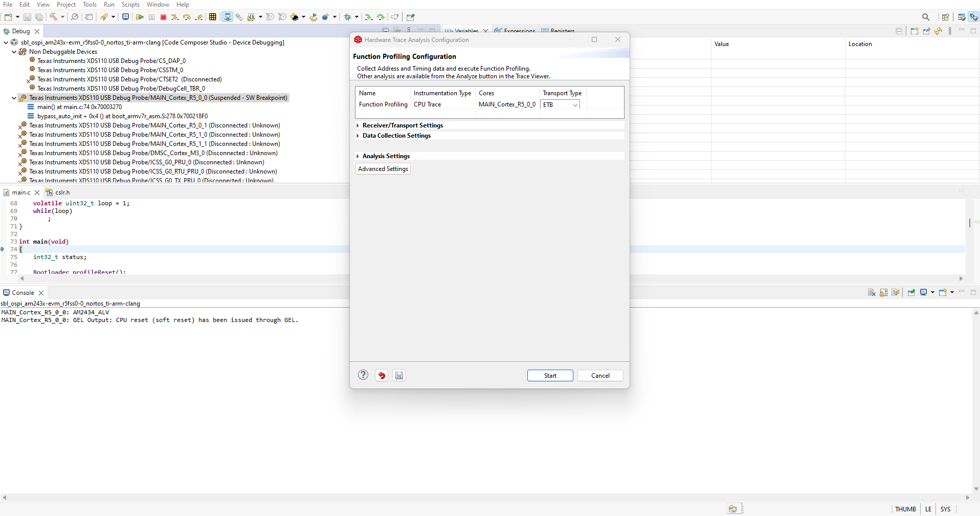Click the red Terminate debug icon

tap(163, 17)
